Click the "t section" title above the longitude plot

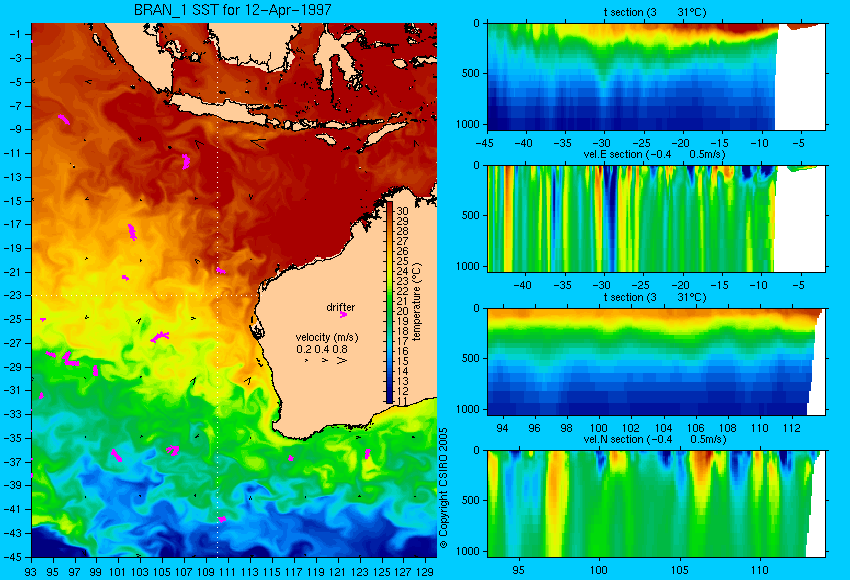point(655,297)
